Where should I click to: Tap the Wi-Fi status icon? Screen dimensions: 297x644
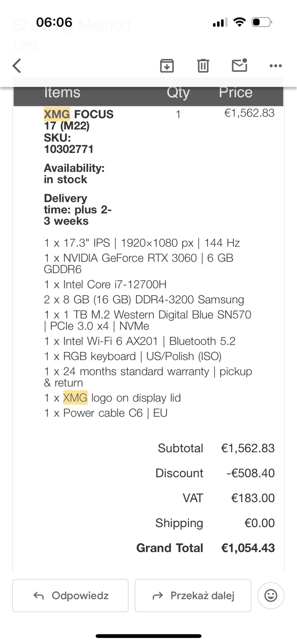(240, 22)
